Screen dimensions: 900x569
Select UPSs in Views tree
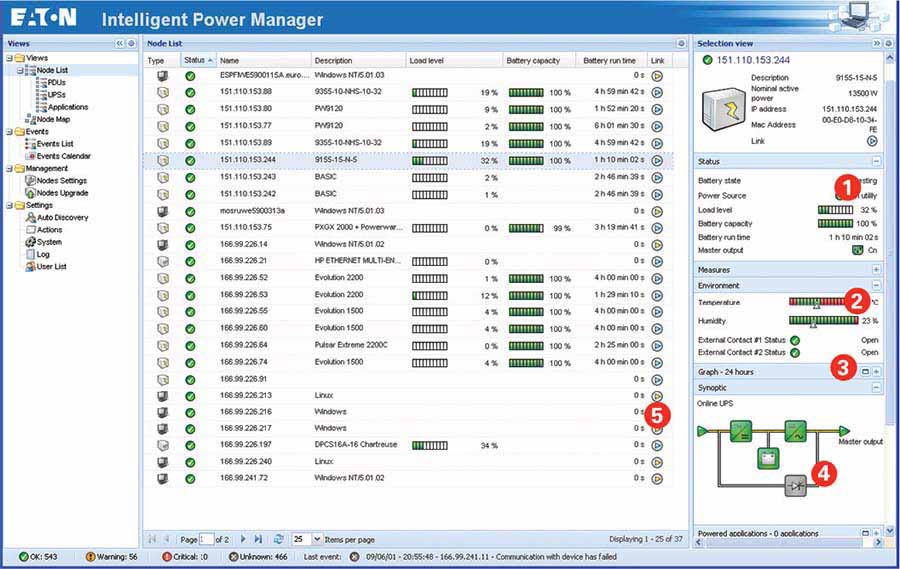click(56, 95)
